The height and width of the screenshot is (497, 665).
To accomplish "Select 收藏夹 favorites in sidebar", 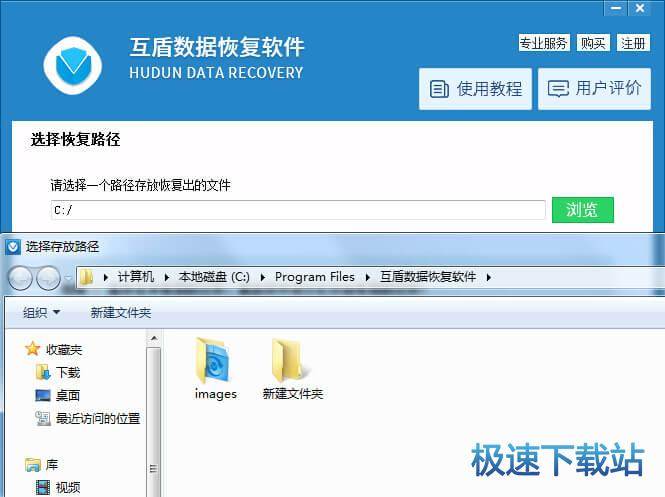I will point(64,350).
